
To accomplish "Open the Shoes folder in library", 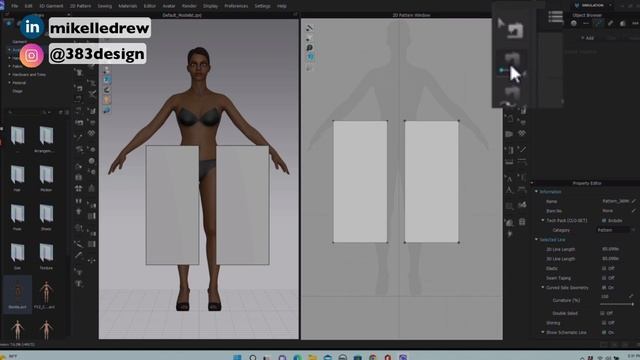I will click(x=46, y=217).
